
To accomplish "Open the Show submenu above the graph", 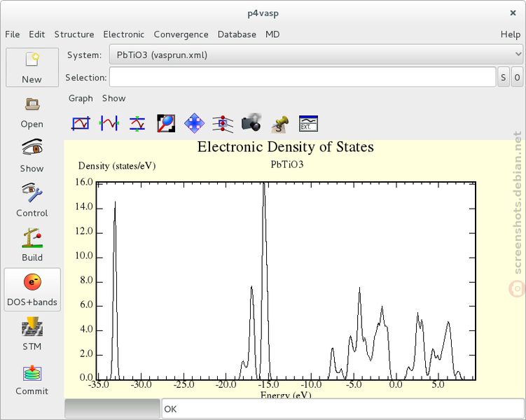I will coord(113,98).
